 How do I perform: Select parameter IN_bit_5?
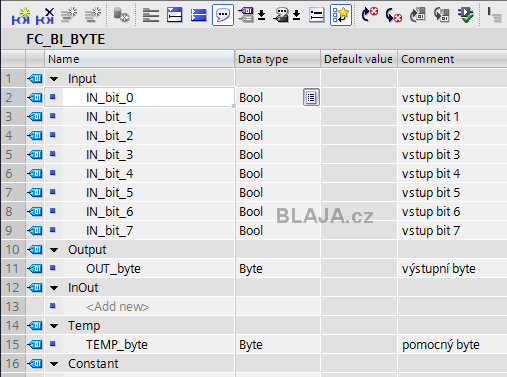click(x=109, y=193)
